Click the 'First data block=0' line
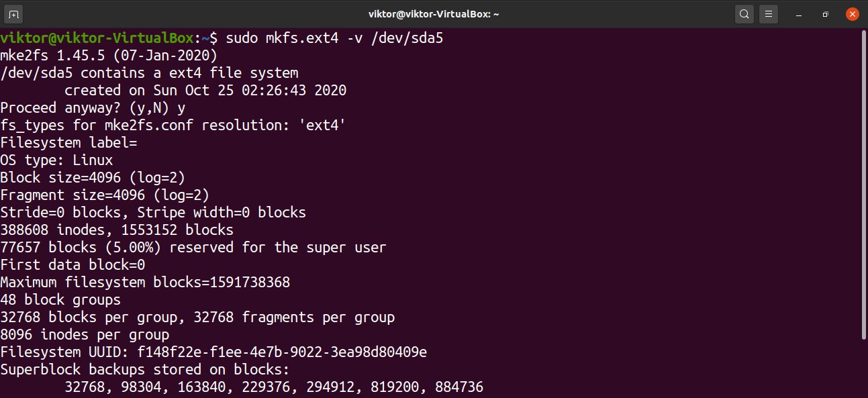This screenshot has height=398, width=868. (73, 264)
